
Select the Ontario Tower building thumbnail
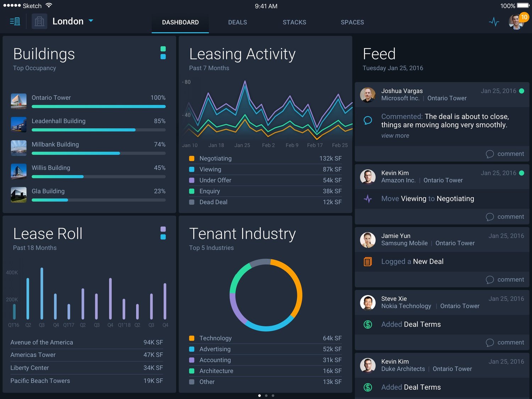19,101
